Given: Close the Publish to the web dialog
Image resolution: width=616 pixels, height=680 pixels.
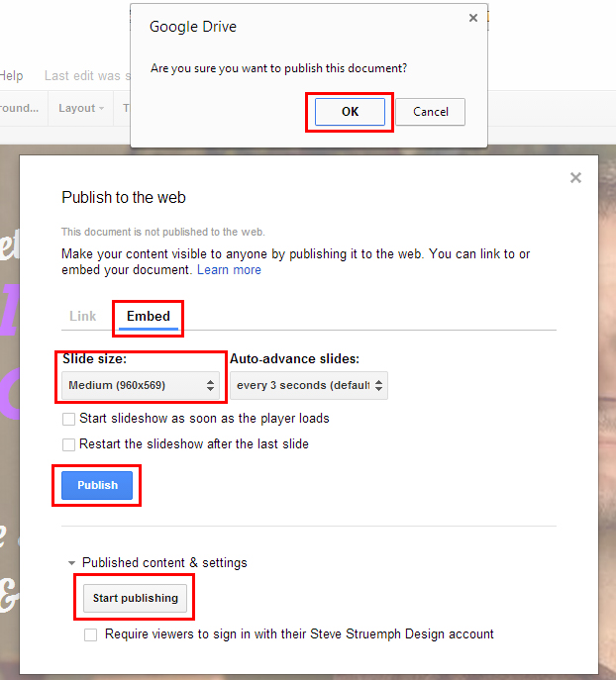Looking at the screenshot, I should (575, 177).
